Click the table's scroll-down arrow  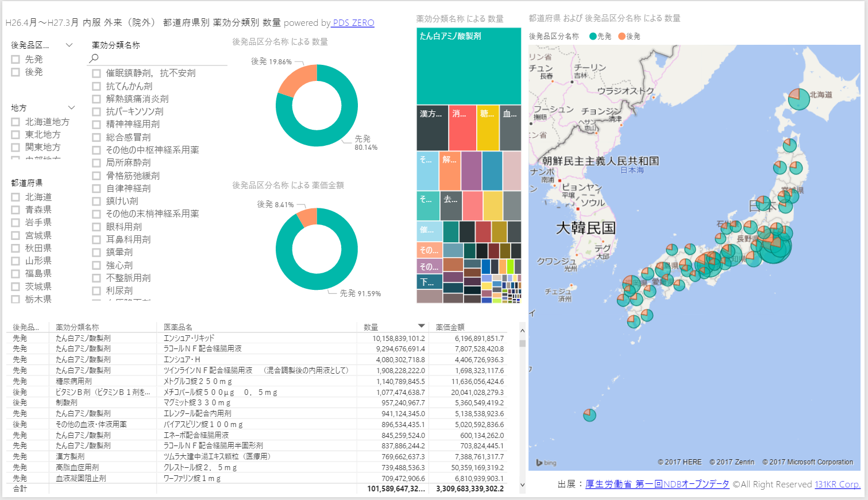pyautogui.click(x=522, y=485)
